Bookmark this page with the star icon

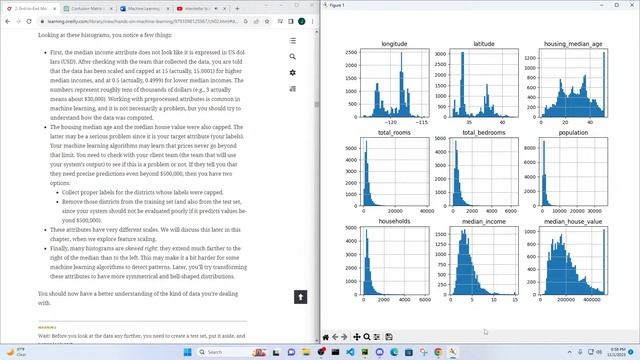[267, 21]
